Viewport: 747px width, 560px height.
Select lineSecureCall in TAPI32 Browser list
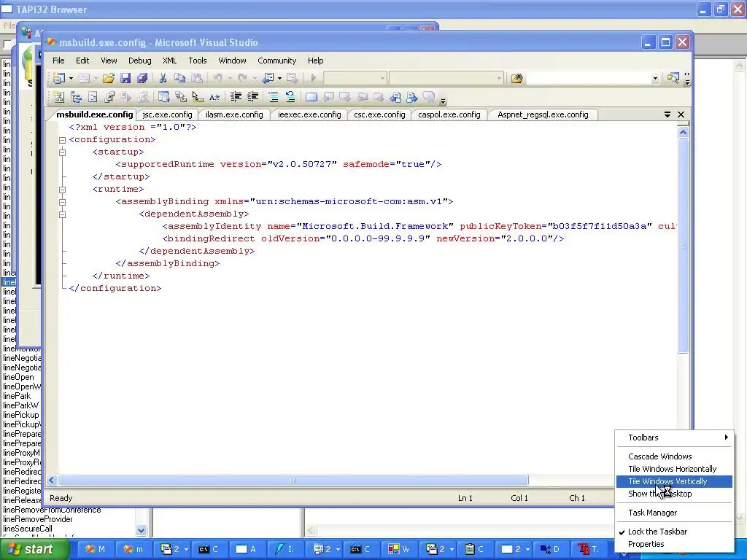(28, 529)
